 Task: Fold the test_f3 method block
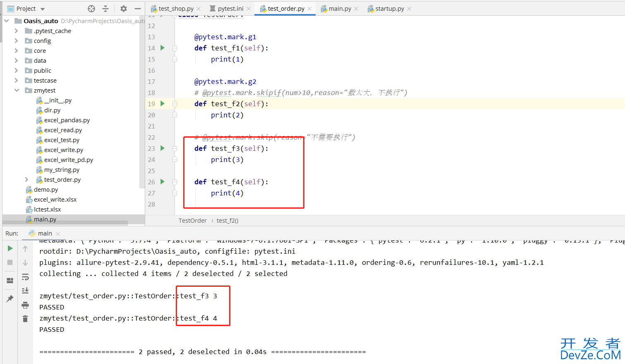[x=175, y=149]
